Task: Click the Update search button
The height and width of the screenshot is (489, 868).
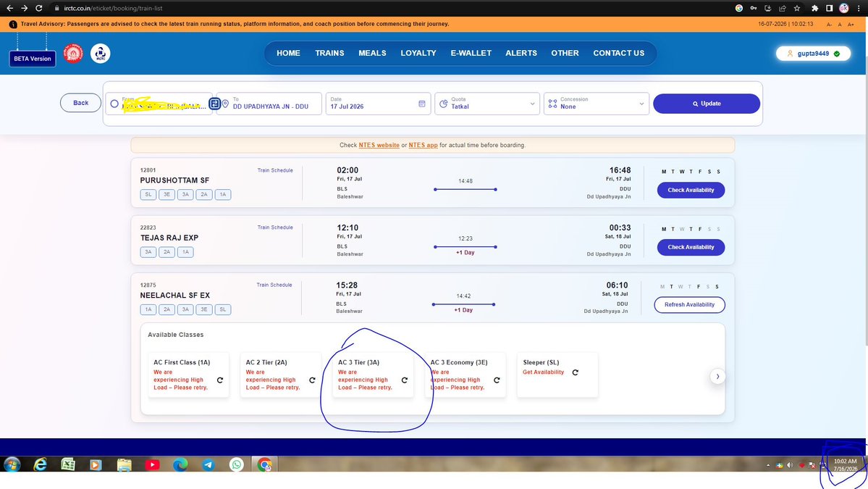Action: click(x=707, y=104)
